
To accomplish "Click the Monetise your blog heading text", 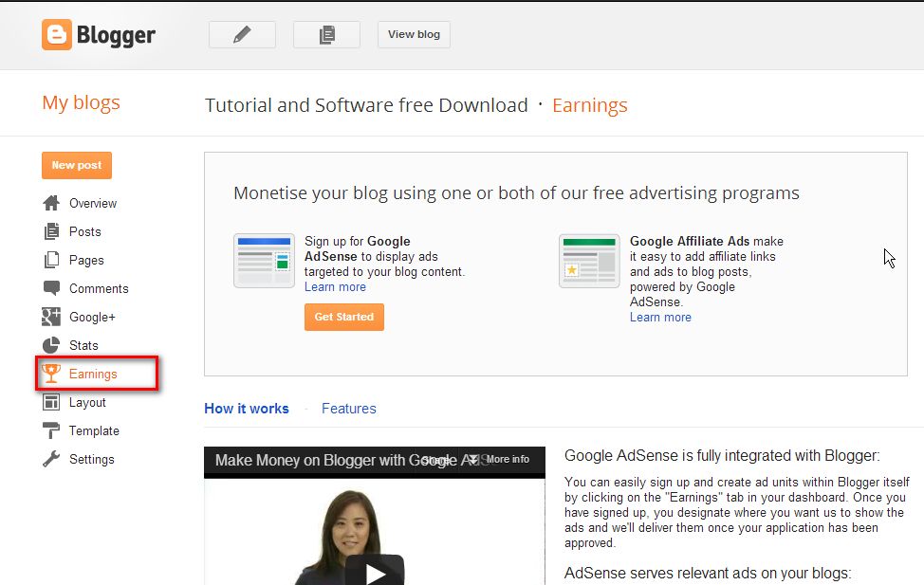I will (516, 193).
